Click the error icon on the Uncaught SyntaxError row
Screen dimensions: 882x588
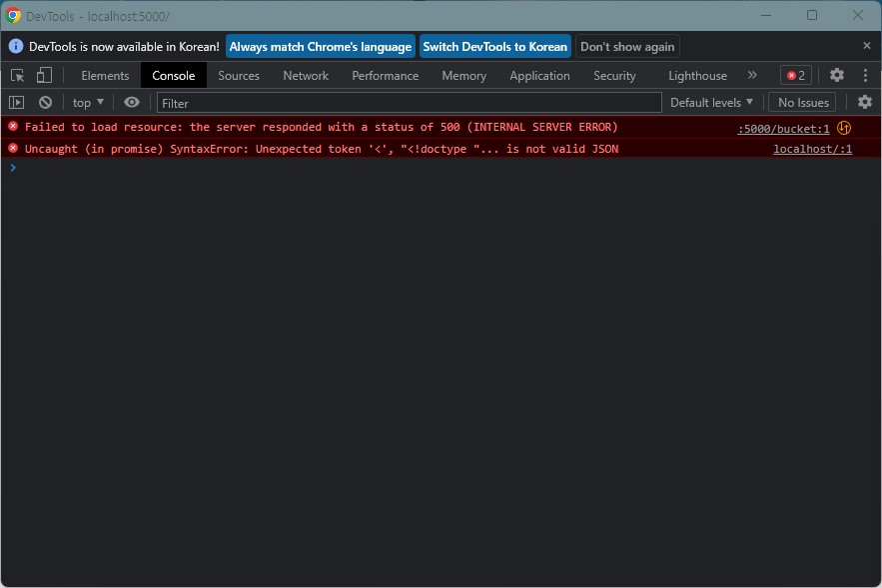(x=13, y=149)
